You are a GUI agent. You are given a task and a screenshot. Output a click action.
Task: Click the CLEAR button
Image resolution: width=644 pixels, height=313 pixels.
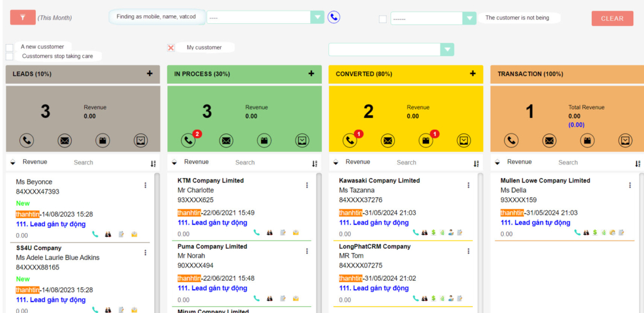click(612, 18)
